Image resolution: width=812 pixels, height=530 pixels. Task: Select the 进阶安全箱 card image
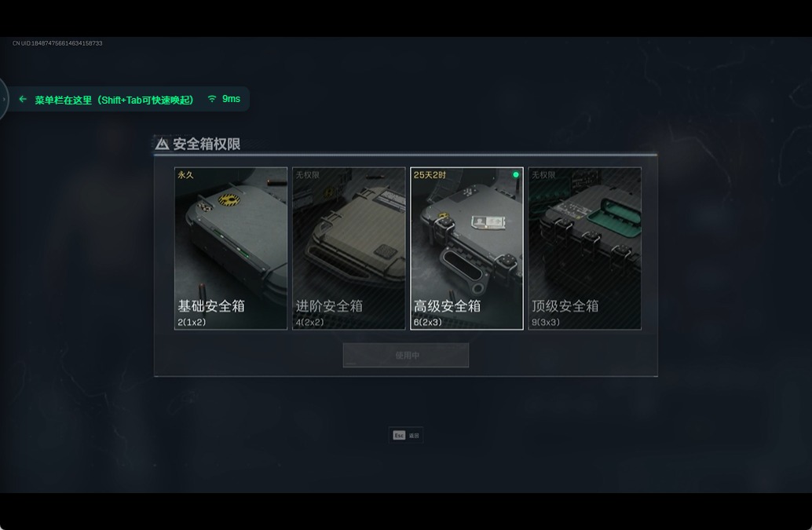(x=349, y=248)
